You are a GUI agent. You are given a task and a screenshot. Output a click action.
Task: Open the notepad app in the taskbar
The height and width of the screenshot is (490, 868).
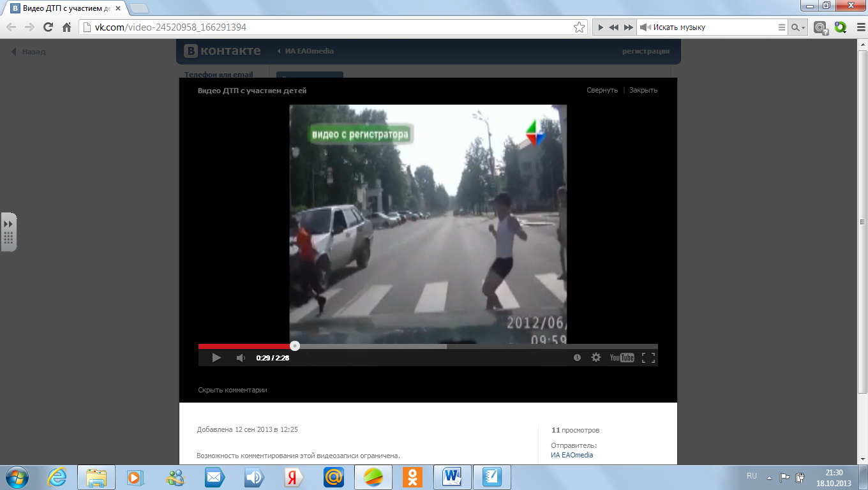coord(492,477)
